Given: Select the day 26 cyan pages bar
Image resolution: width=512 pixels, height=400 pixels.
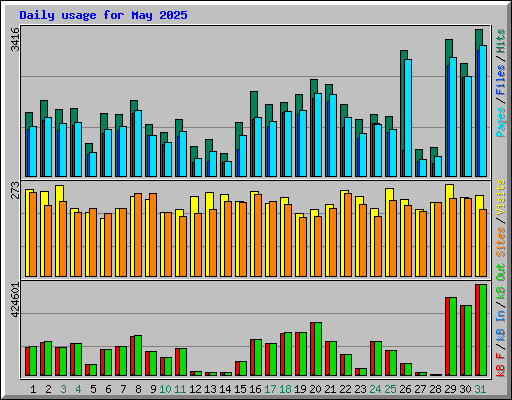Looking at the screenshot, I should (408, 118).
